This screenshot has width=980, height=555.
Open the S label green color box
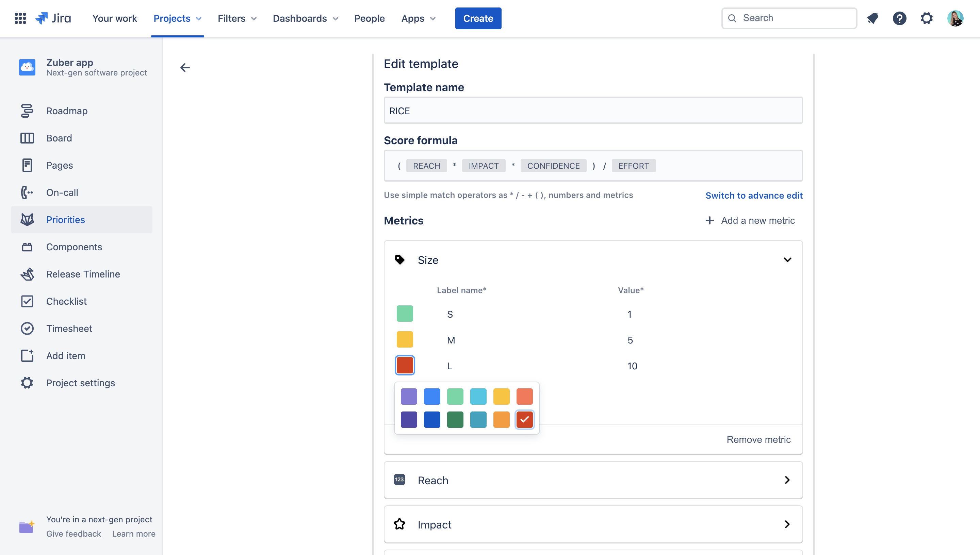pos(405,314)
